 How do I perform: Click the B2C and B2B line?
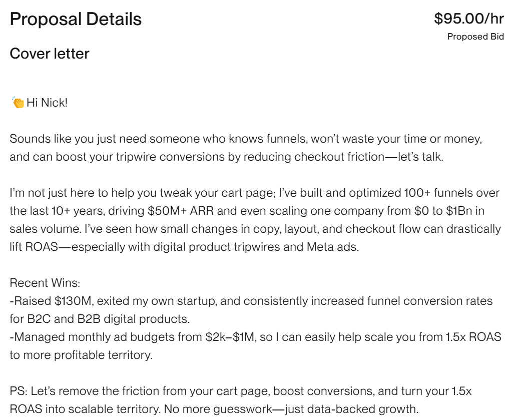(100, 319)
